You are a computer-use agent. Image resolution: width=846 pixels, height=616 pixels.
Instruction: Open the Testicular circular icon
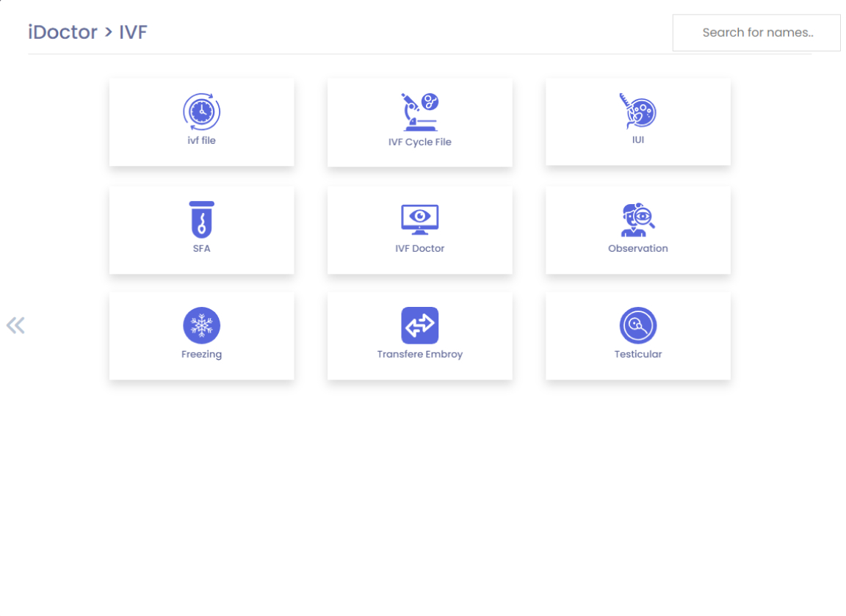click(637, 325)
